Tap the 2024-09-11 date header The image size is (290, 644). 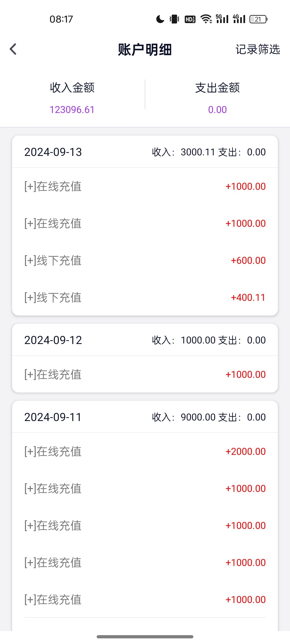(x=53, y=417)
